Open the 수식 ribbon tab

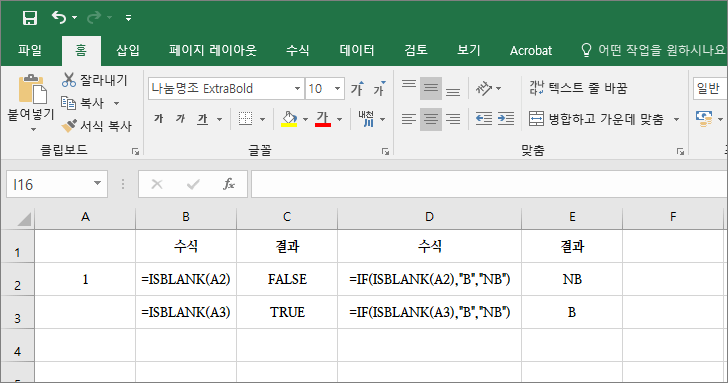(x=298, y=50)
